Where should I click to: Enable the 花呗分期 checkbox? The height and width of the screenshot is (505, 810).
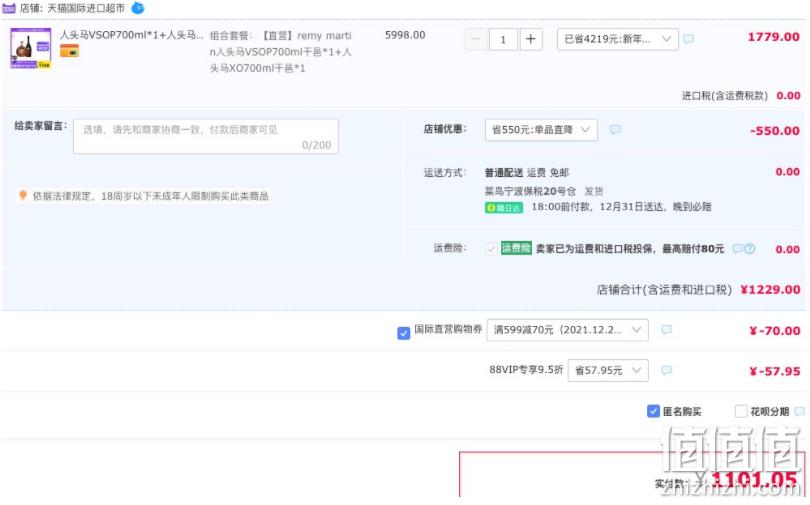741,411
